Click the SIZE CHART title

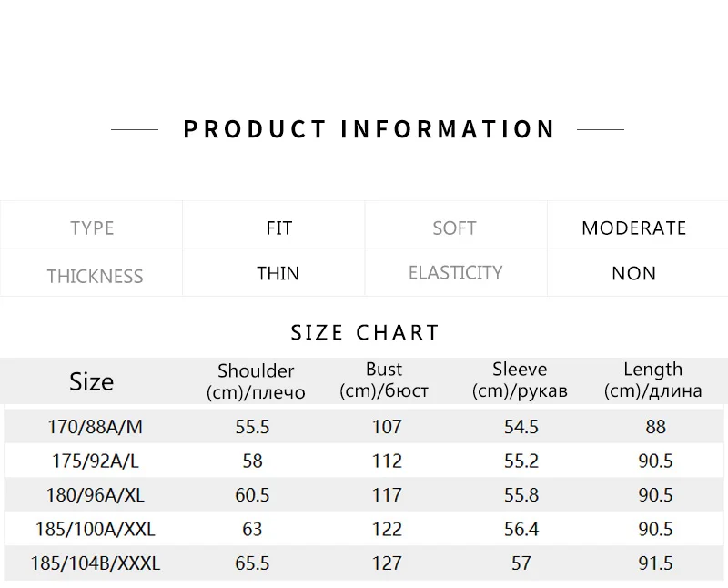tap(365, 332)
